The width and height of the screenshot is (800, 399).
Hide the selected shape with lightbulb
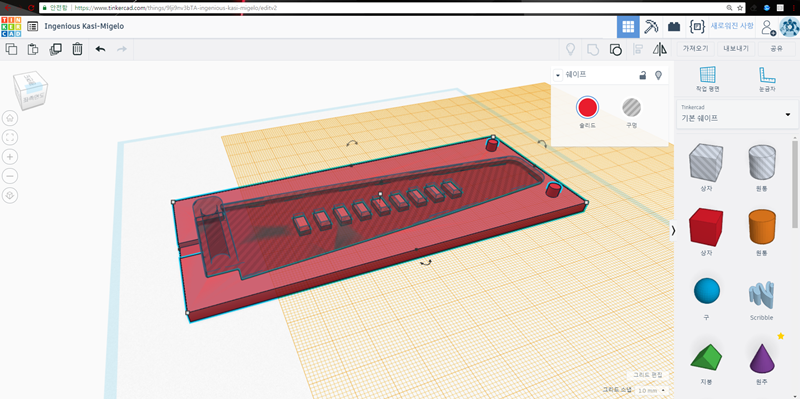click(x=659, y=76)
